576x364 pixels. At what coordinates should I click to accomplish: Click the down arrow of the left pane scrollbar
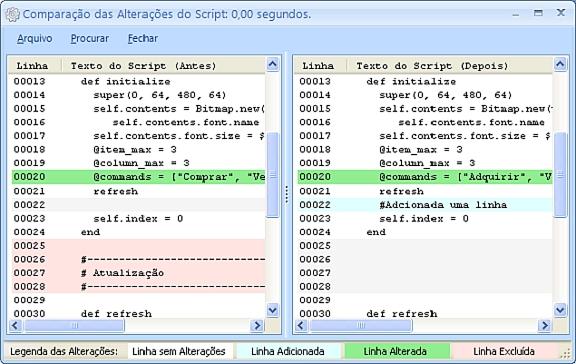pyautogui.click(x=272, y=311)
